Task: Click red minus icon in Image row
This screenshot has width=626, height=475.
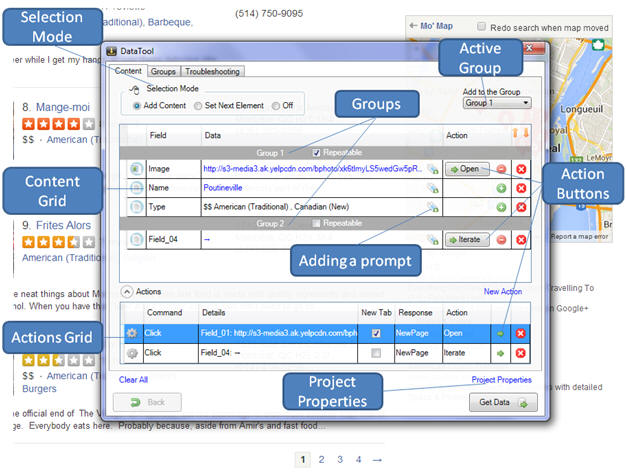Action: [x=502, y=169]
